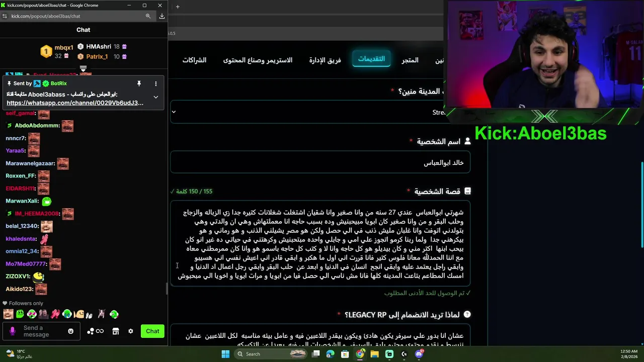The height and width of the screenshot is (362, 644).
Task: Open AbdoAbdommm's chat profile
Action: pos(37,126)
